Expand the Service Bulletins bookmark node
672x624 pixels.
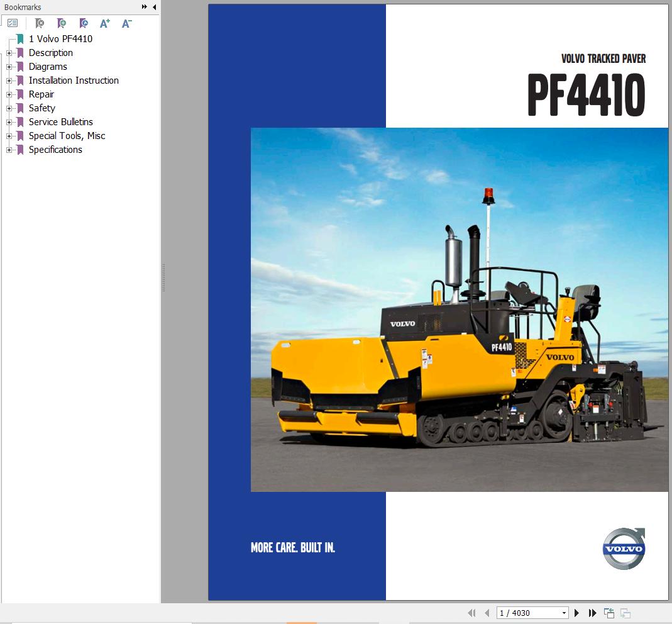[9, 122]
